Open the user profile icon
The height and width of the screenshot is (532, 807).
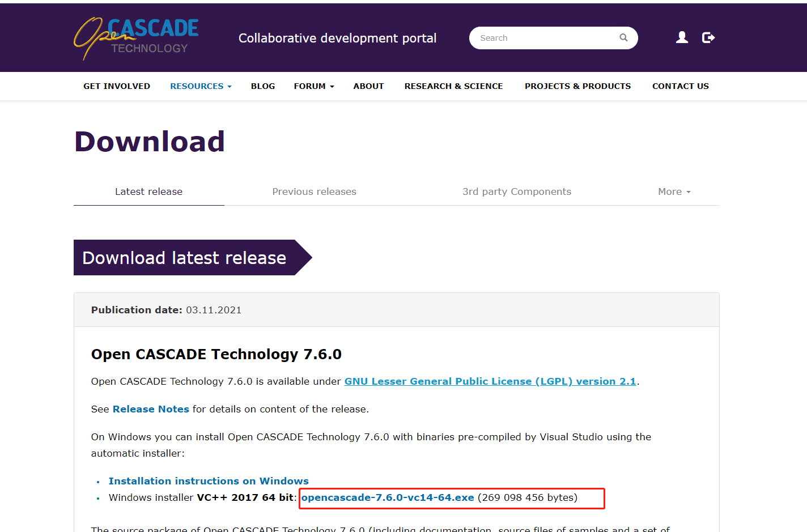[x=681, y=37]
